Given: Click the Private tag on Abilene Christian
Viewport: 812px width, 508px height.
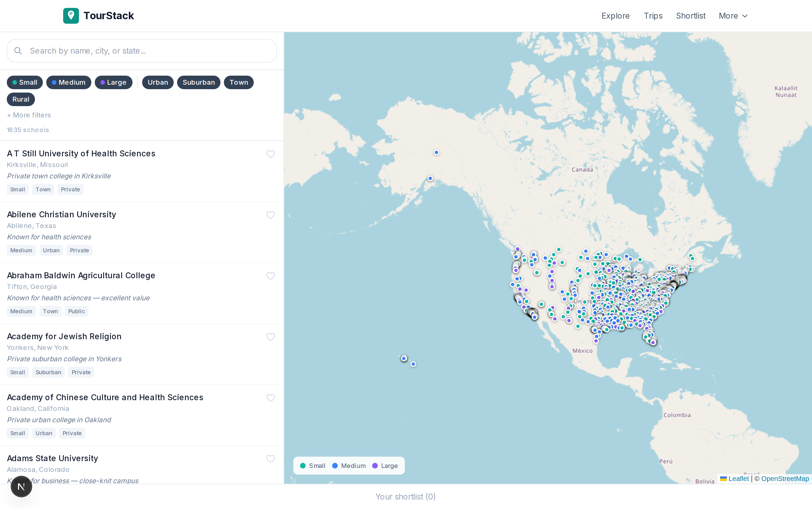Looking at the screenshot, I should coord(80,251).
